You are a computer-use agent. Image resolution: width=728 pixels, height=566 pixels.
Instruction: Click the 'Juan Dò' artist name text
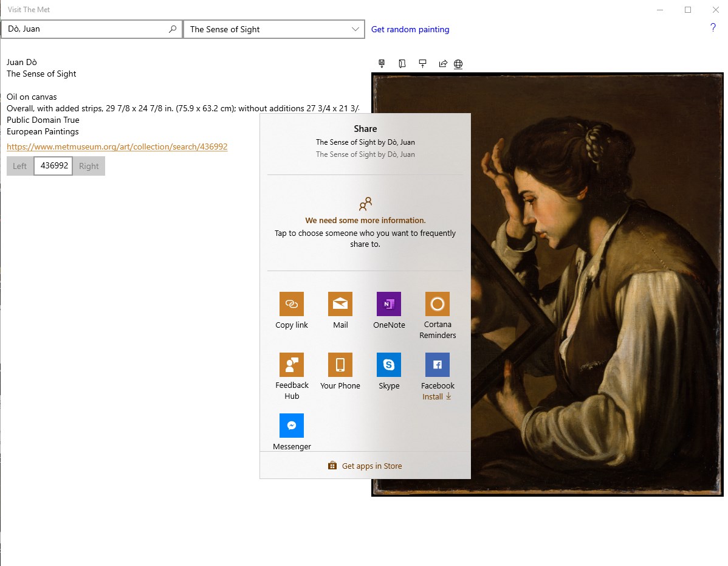point(22,62)
